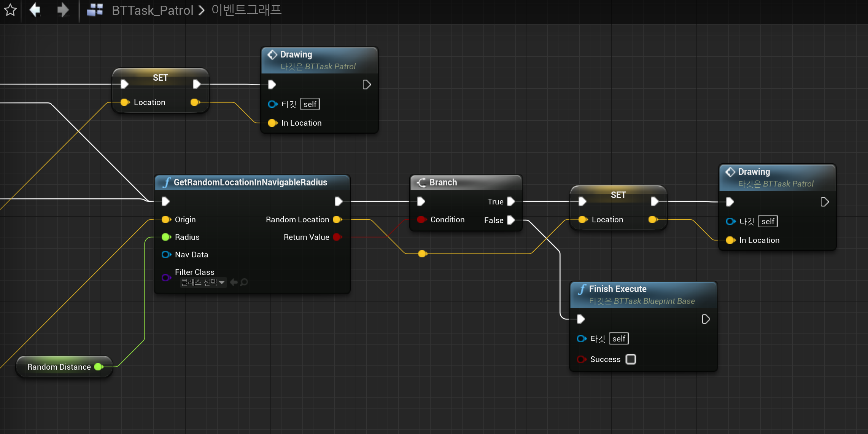Go forward with the right arrow
The height and width of the screenshot is (434, 868).
(63, 10)
